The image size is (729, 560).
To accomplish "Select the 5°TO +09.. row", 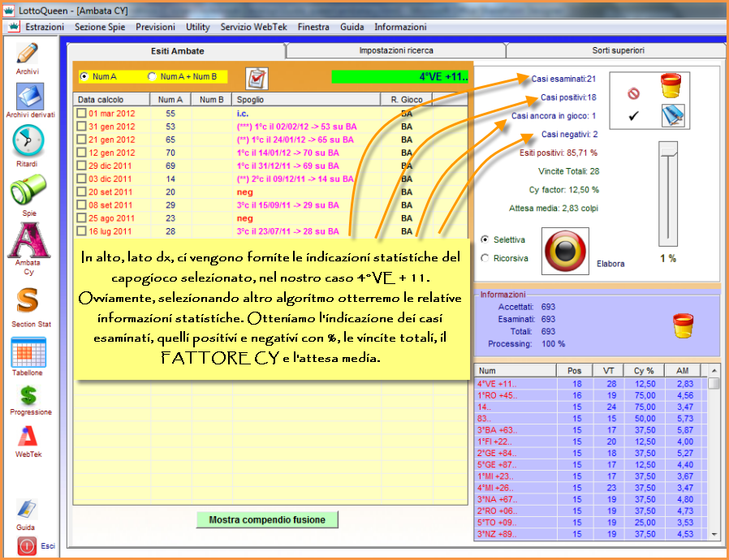I will tap(591, 523).
